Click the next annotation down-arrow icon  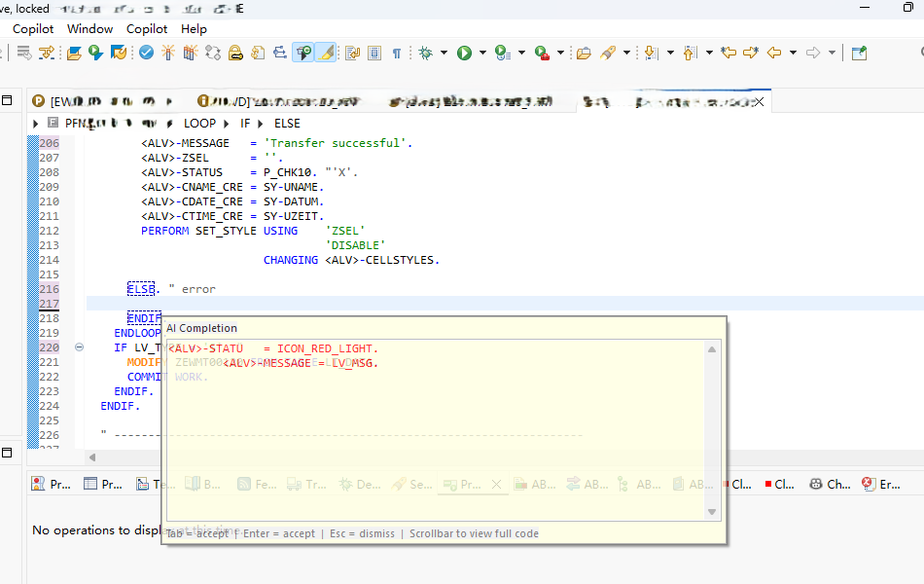click(651, 54)
